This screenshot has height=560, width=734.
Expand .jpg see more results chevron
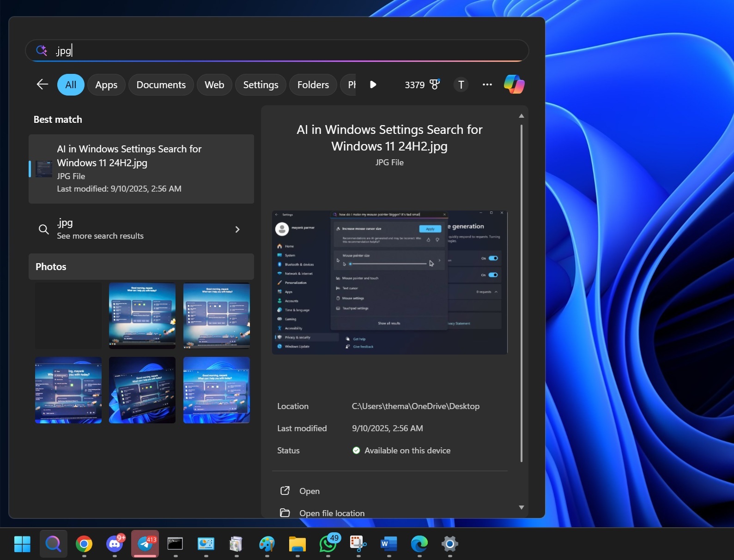(x=237, y=229)
